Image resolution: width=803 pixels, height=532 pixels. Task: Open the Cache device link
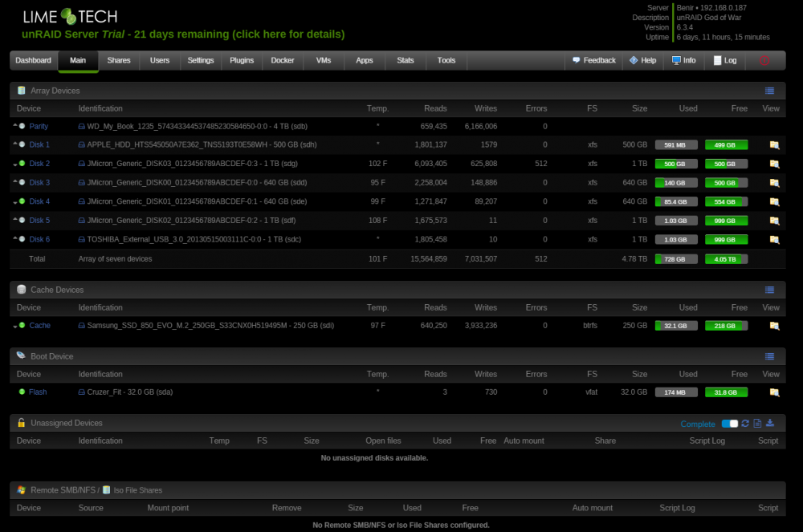click(x=39, y=325)
